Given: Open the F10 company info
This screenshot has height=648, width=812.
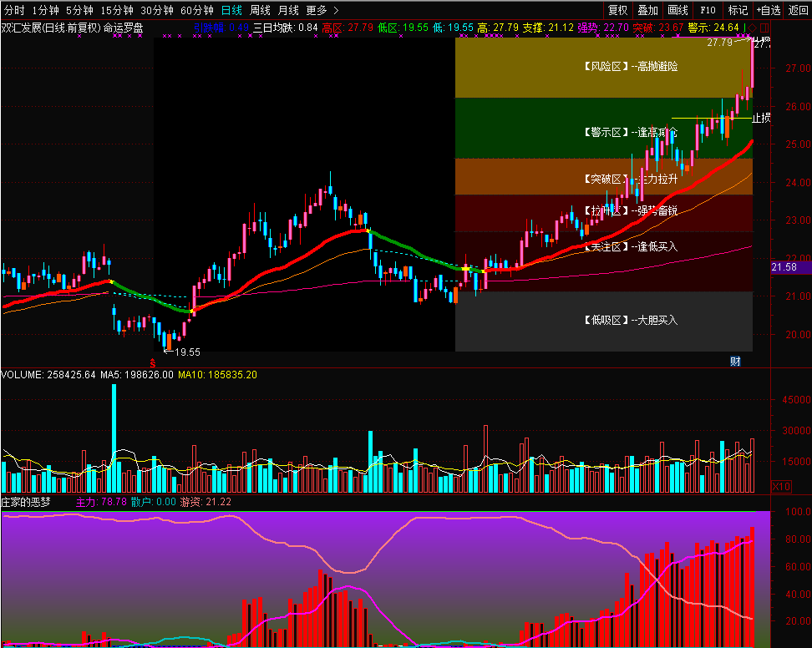Looking at the screenshot, I should (x=708, y=10).
